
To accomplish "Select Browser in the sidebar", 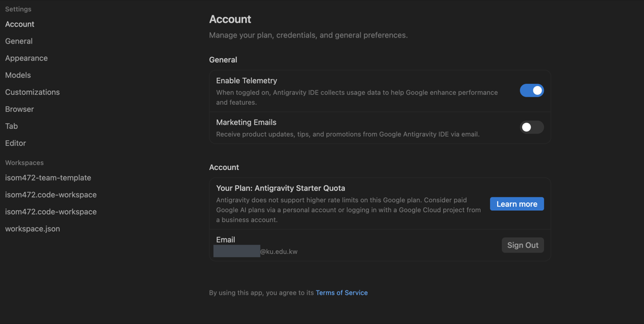I will (x=19, y=109).
